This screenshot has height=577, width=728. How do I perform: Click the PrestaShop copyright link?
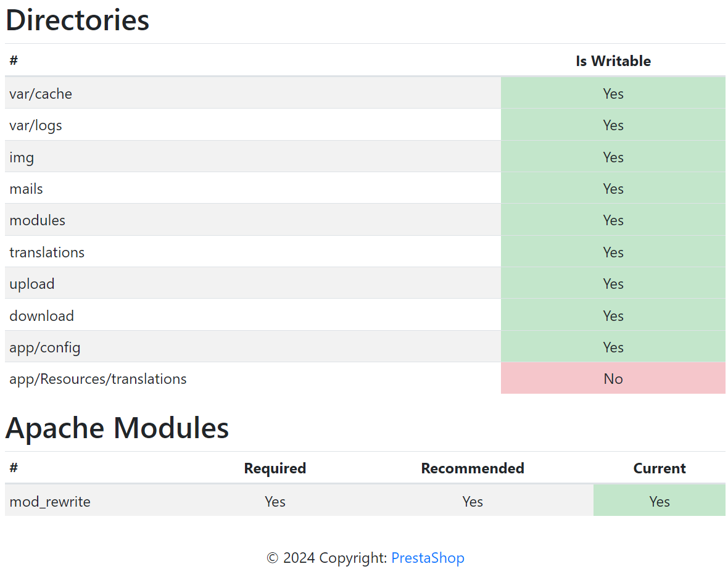pos(428,558)
